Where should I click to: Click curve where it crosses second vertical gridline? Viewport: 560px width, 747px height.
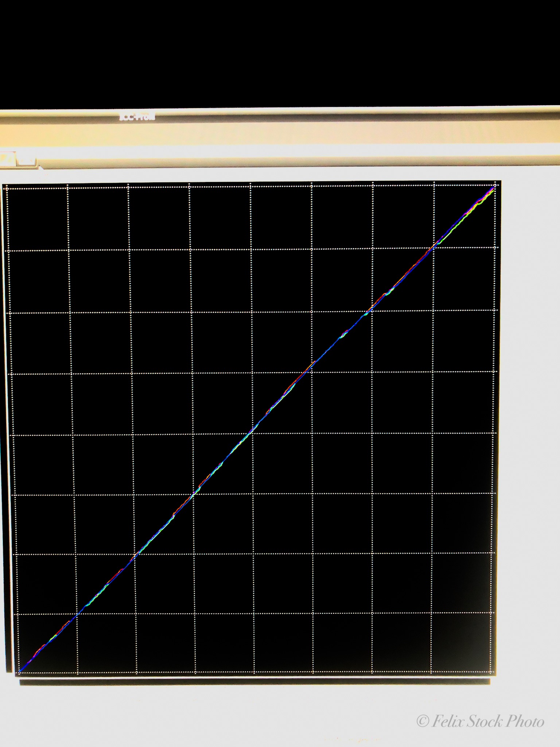[x=134, y=555]
